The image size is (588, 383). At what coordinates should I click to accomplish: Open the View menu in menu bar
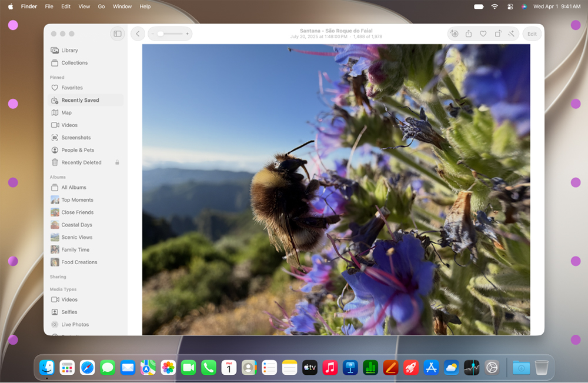pyautogui.click(x=84, y=6)
